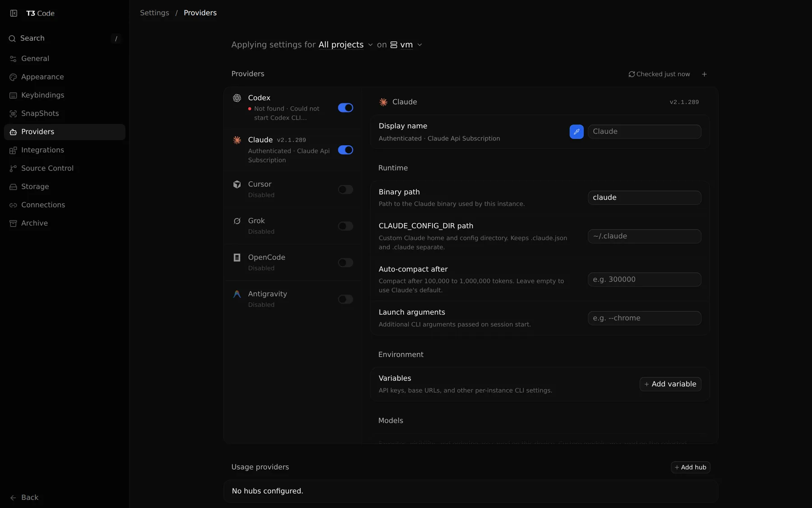This screenshot has height=508, width=812.
Task: Click the plus icon to add provider
Action: 704,74
